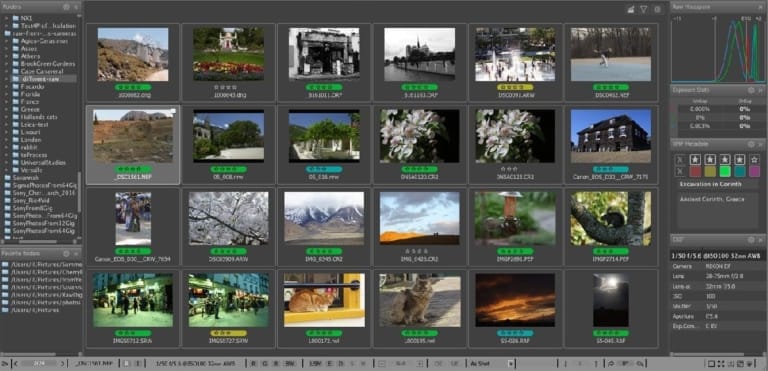Expand the Greece folder
The height and width of the screenshot is (371, 768).
6,109
